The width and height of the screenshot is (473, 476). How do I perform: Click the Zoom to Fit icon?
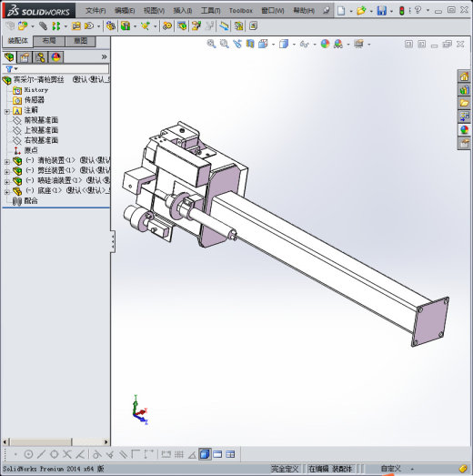(211, 44)
